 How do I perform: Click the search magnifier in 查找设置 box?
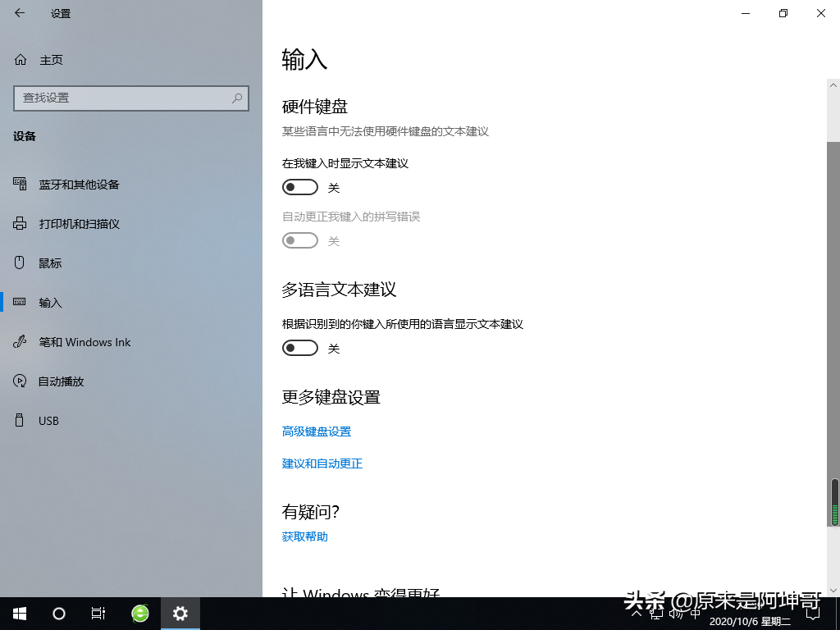tap(237, 98)
